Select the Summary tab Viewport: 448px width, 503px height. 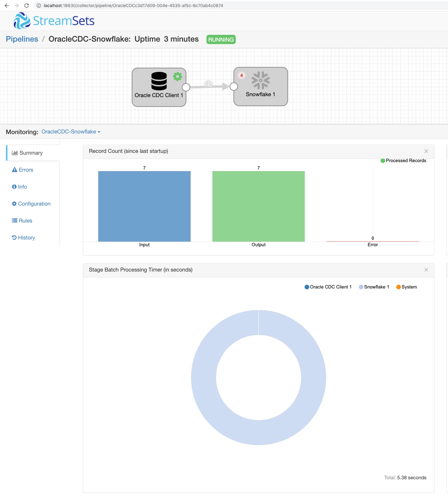[x=33, y=153]
